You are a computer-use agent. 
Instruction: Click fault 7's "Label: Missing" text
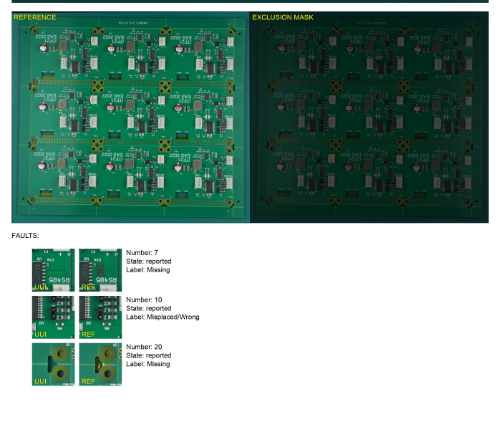tap(147, 270)
